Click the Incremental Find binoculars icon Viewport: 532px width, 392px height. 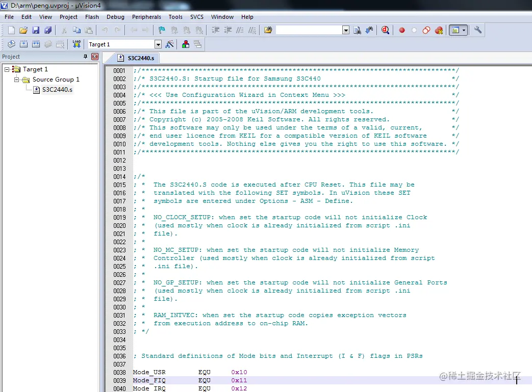pos(369,30)
